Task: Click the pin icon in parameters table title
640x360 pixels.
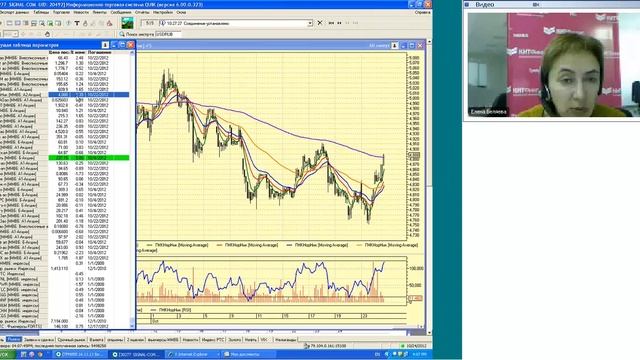Action: click(x=105, y=45)
